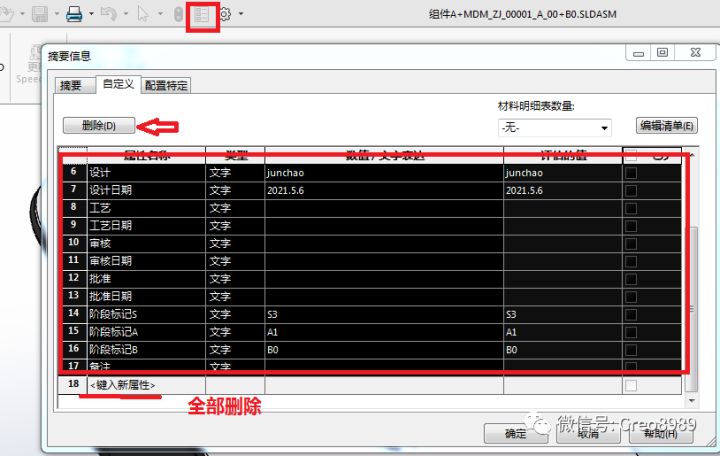This screenshot has height=456, width=720.
Task: Expand the Undo dropdown arrow
Action: coord(125,14)
